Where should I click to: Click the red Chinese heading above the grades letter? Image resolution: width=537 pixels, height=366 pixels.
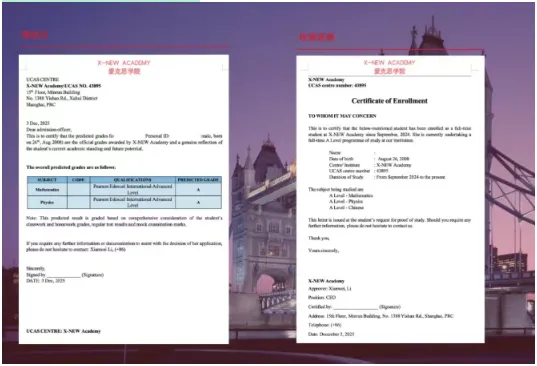[x=35, y=35]
